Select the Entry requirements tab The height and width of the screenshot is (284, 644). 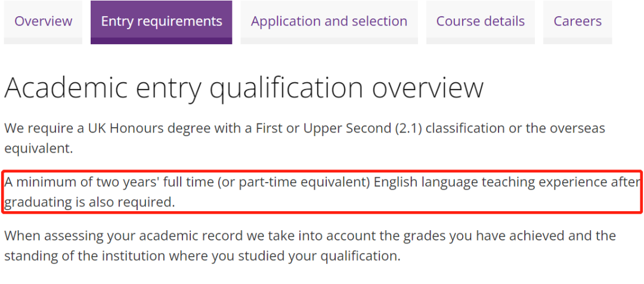pos(162,21)
